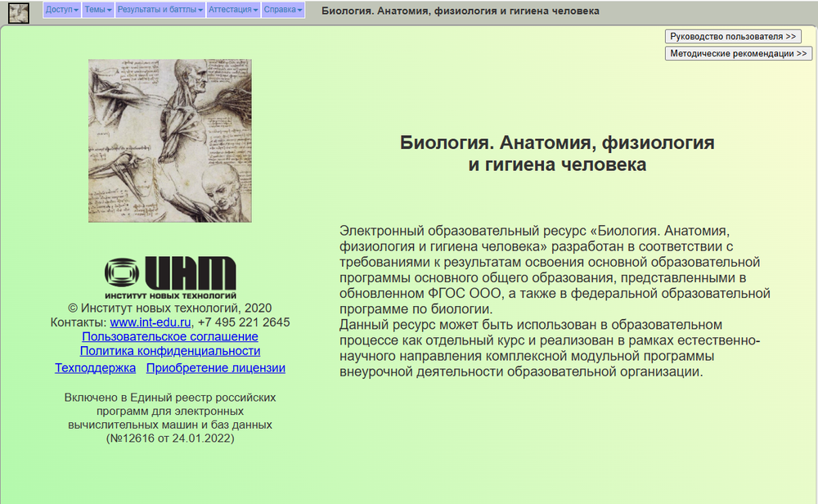
Task: Click the top bar title Биология. Анатомия
Action: (460, 11)
